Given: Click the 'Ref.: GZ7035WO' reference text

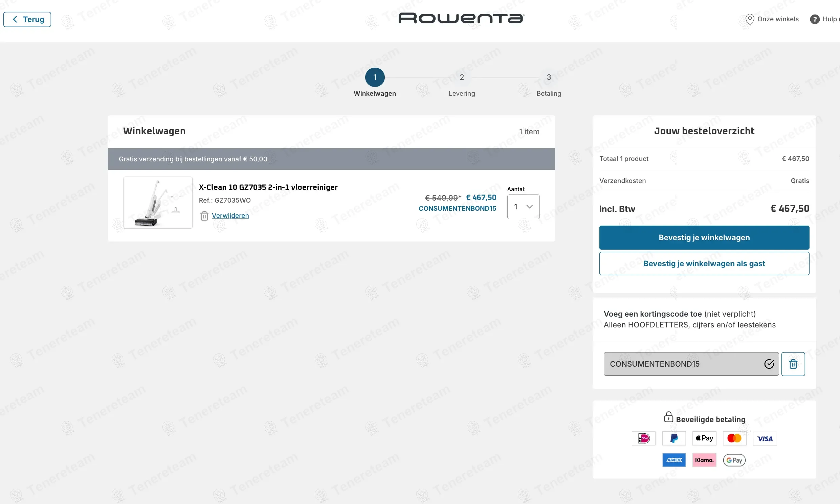Looking at the screenshot, I should point(225,200).
